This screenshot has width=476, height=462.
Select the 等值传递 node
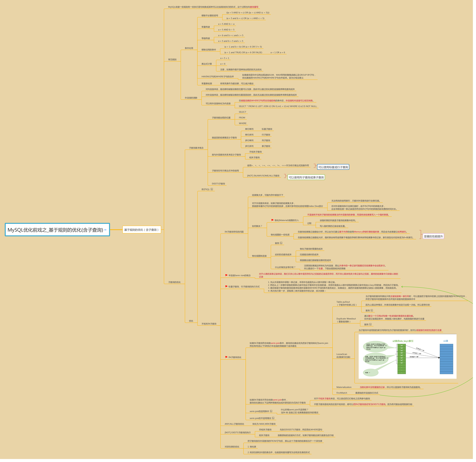pyautogui.click(x=207, y=39)
